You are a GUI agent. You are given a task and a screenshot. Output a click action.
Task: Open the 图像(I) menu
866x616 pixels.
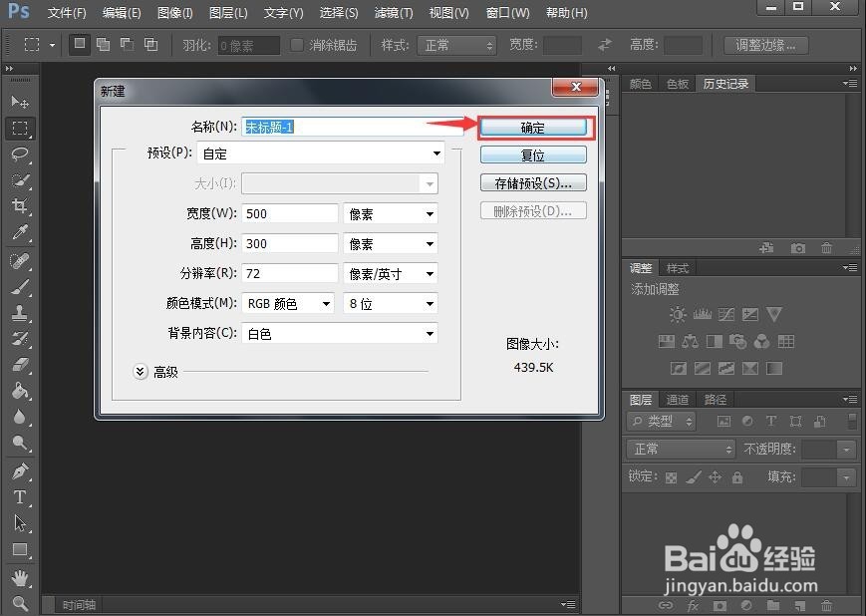(x=174, y=12)
